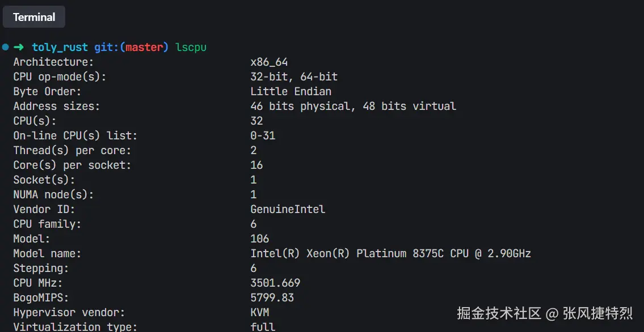Viewport: 644px width, 332px height.
Task: Click the lscpu command text
Action: pos(191,47)
